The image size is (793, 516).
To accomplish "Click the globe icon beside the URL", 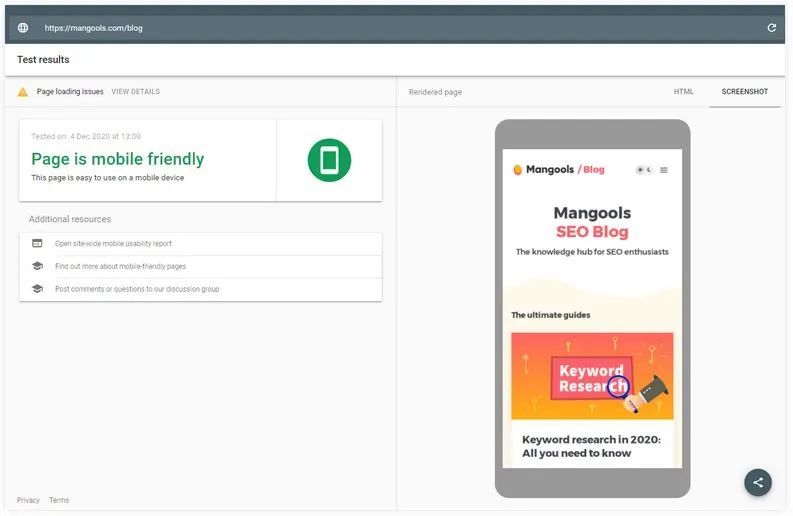I will [23, 28].
